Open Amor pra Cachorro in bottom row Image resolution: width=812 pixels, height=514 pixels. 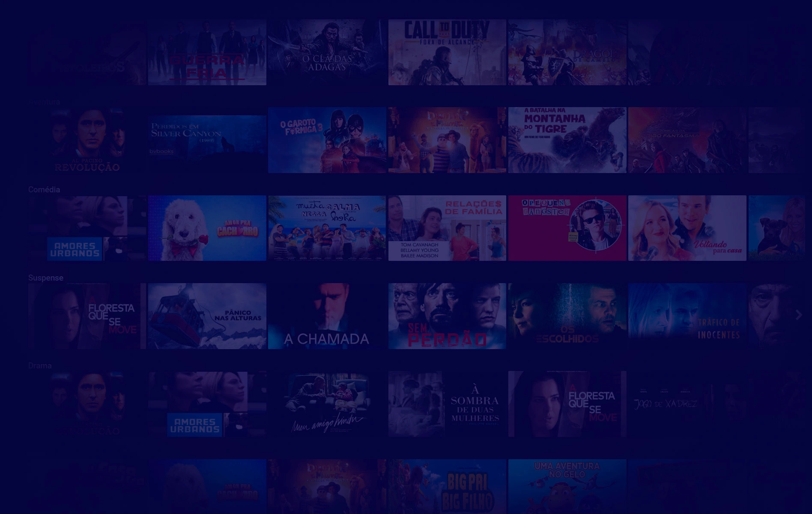(207, 487)
